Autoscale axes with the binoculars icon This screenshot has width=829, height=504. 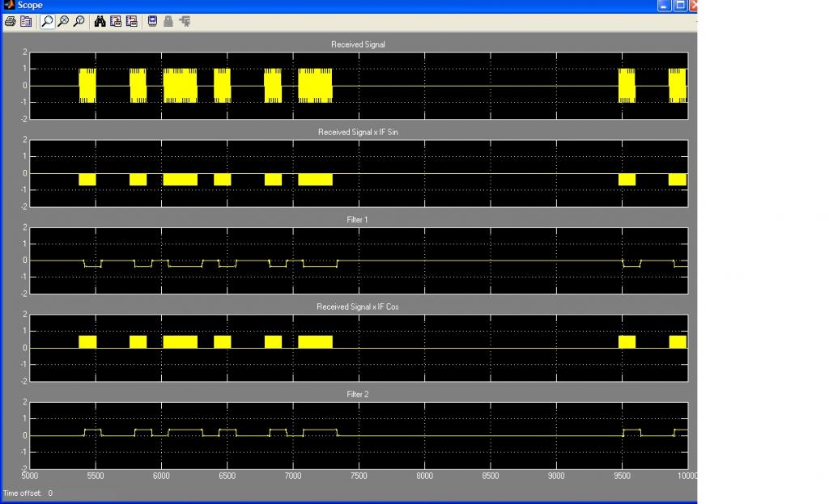click(x=100, y=22)
